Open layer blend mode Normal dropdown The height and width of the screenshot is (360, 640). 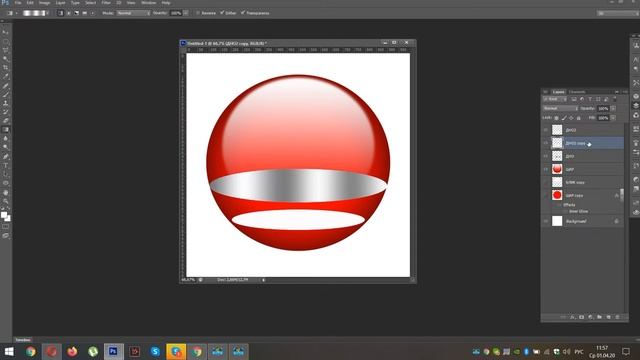[560, 109]
